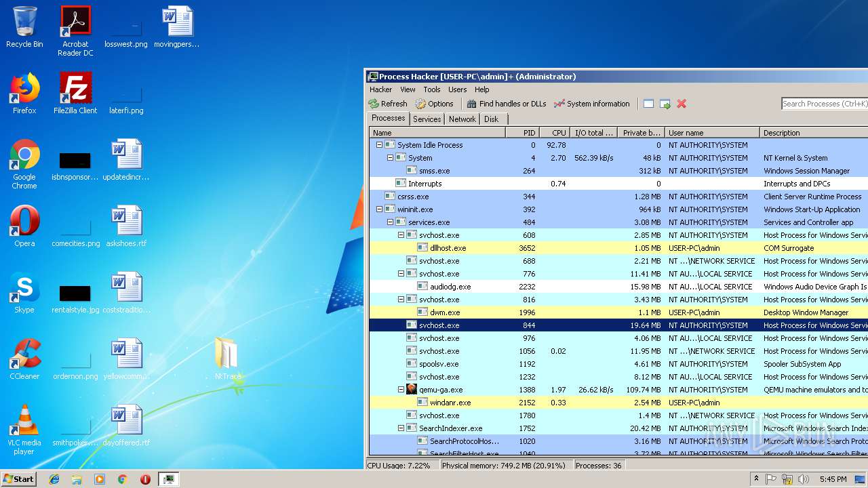
Task: Open the Help menu
Action: 481,89
